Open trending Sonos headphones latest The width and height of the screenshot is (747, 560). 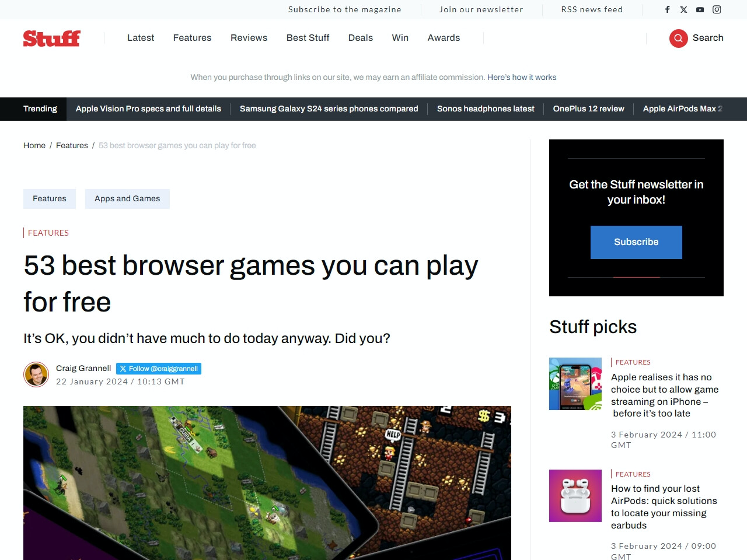[486, 108]
